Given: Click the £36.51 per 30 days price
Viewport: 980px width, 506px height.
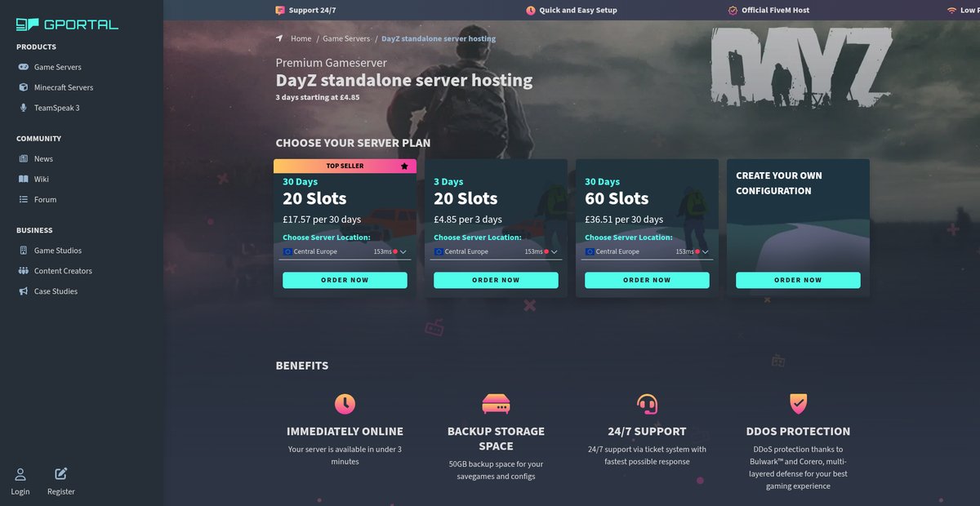Looking at the screenshot, I should pos(624,219).
